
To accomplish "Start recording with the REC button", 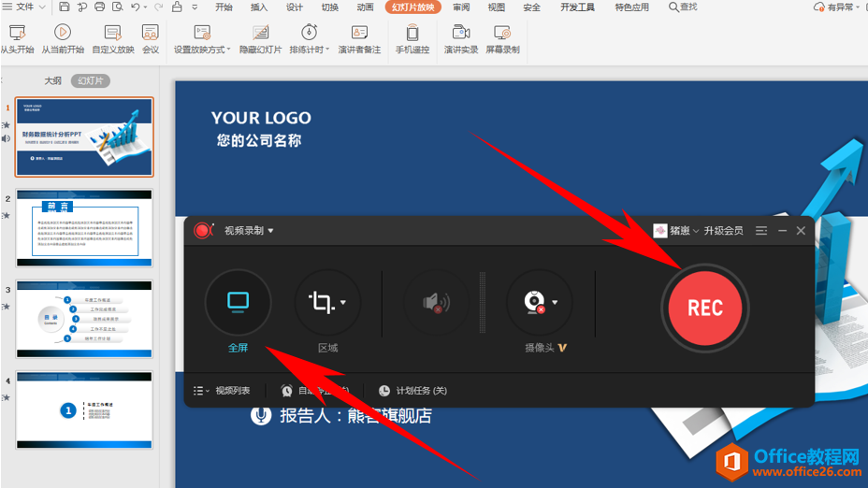I will pyautogui.click(x=704, y=309).
